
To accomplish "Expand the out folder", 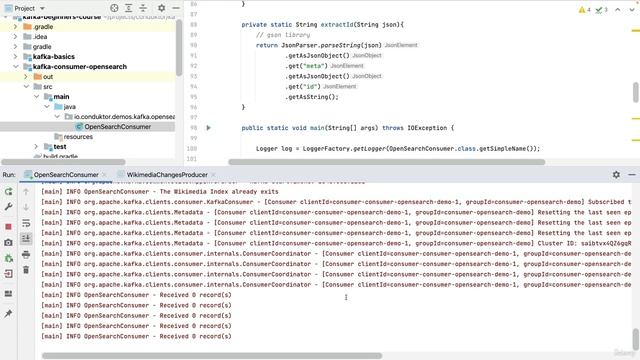I will [26, 76].
